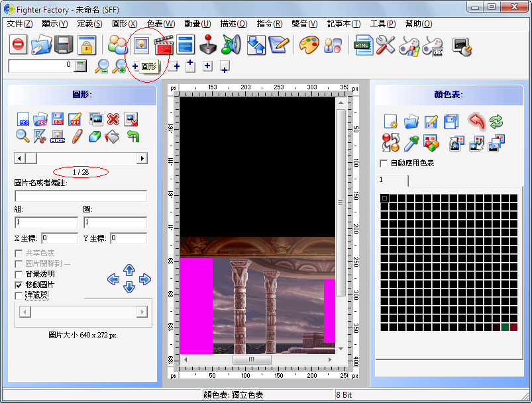
Task: Move sprite left with blue left arrow
Action: 113,279
